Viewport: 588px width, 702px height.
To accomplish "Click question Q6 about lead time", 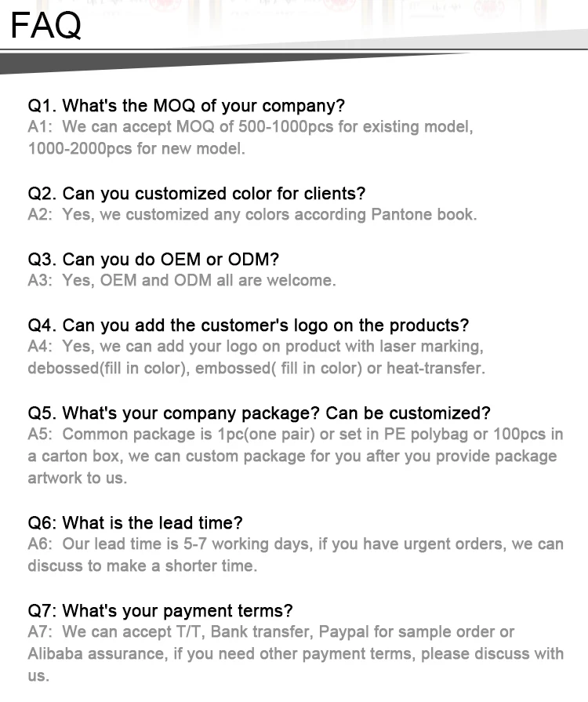I will click(x=135, y=523).
